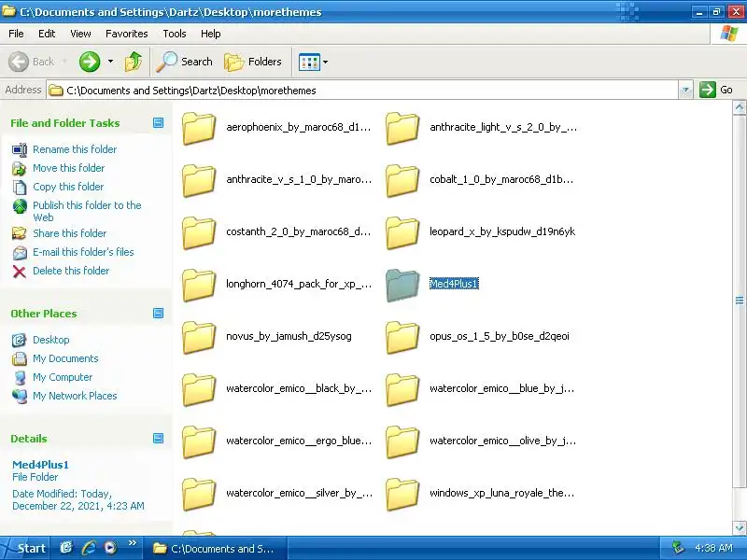
Task: Open the Forward button history dropdown arrow
Action: click(x=110, y=62)
